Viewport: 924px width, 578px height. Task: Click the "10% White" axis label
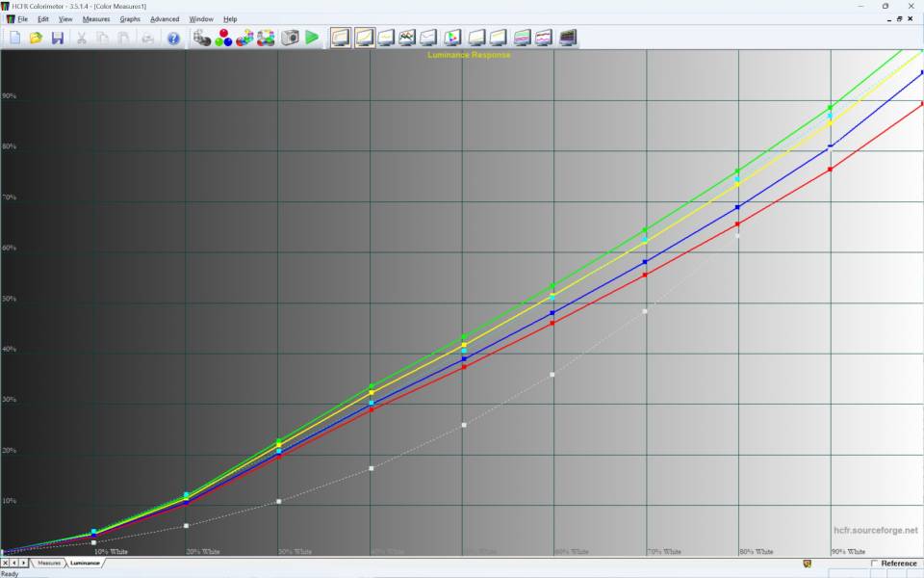click(x=111, y=551)
